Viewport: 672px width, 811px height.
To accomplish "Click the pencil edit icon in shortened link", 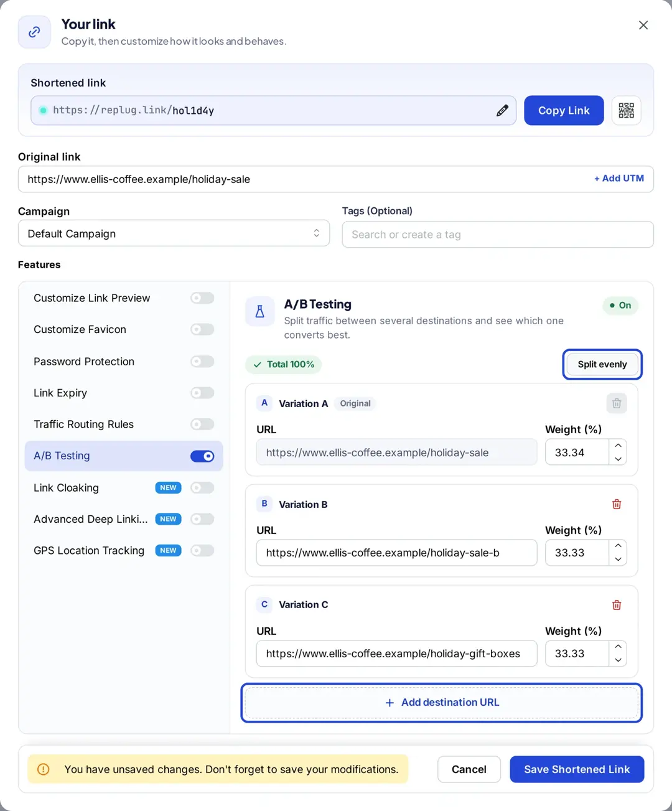I will tap(502, 111).
